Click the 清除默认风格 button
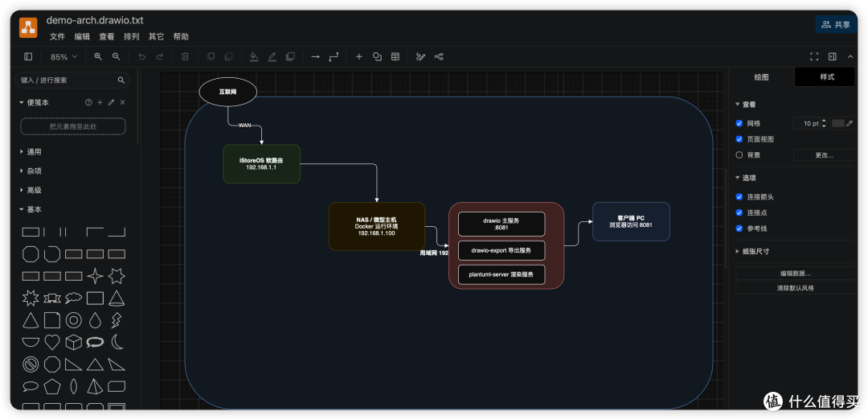 pos(796,288)
